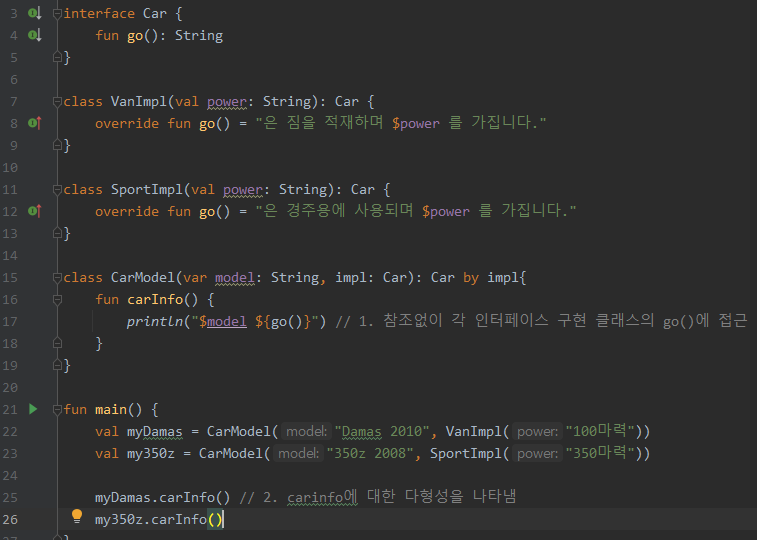
Task: Collapse the class VanImpl fold marker
Action: click(57, 101)
